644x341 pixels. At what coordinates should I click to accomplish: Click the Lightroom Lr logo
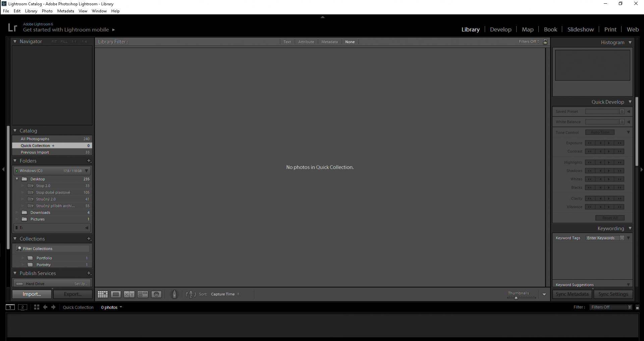pyautogui.click(x=12, y=27)
